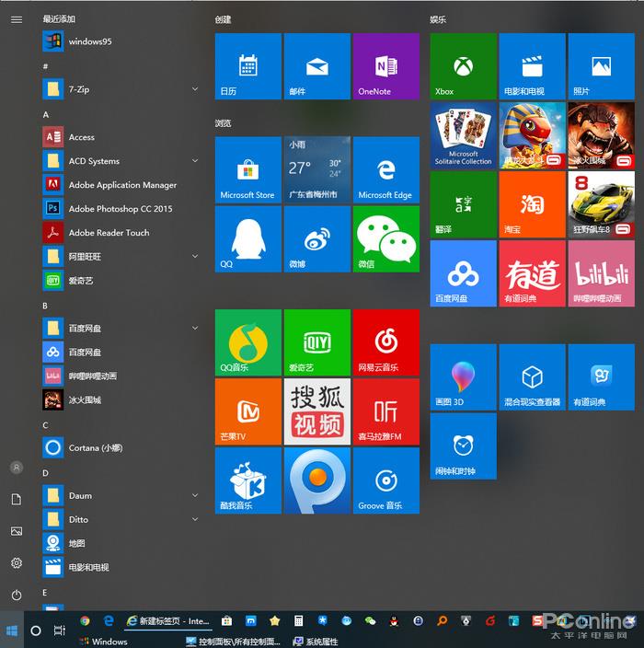Image resolution: width=644 pixels, height=648 pixels.
Task: Click the weather tile showing 27°
Action: 316,169
